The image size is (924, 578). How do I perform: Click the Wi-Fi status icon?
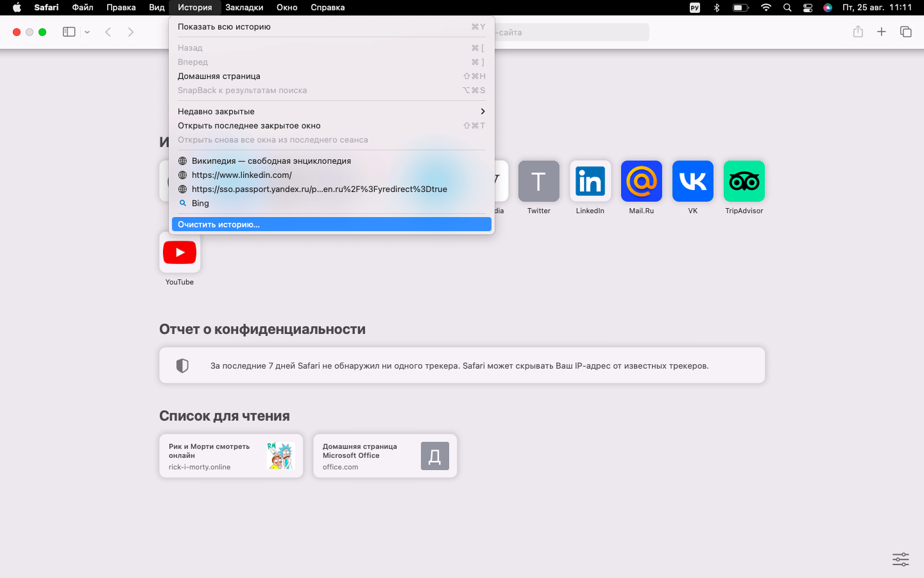pyautogui.click(x=766, y=8)
